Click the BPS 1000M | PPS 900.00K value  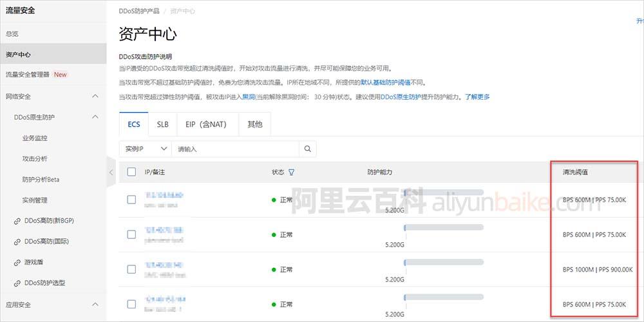point(598,269)
